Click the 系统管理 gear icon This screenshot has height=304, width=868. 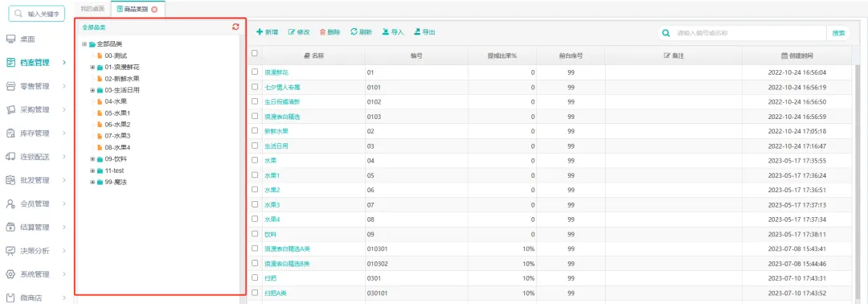click(10, 275)
